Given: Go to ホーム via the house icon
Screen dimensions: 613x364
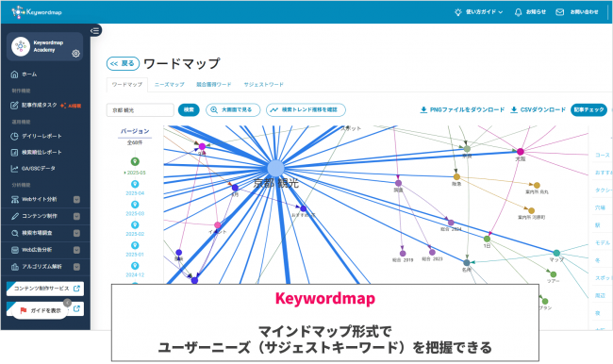Looking at the screenshot, I should click(x=14, y=74).
